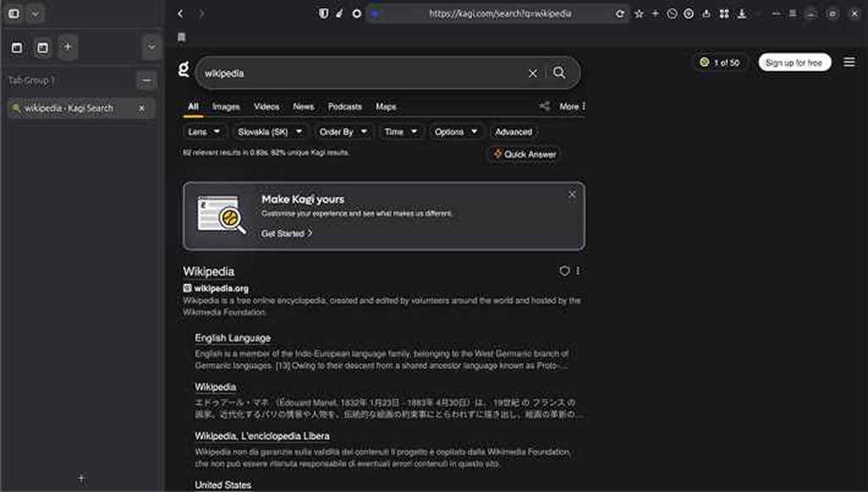
Task: Open the Options dropdown
Action: [455, 131]
